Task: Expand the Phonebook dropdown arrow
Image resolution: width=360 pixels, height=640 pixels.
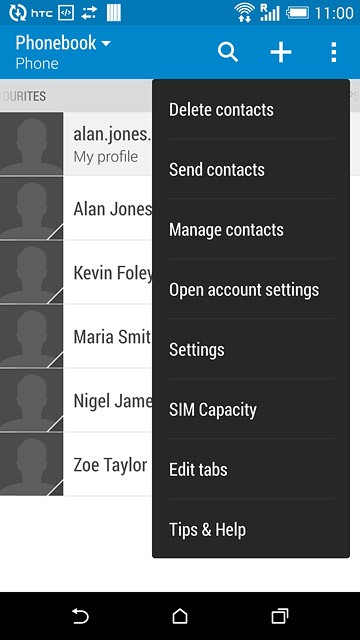Action: pyautogui.click(x=106, y=43)
